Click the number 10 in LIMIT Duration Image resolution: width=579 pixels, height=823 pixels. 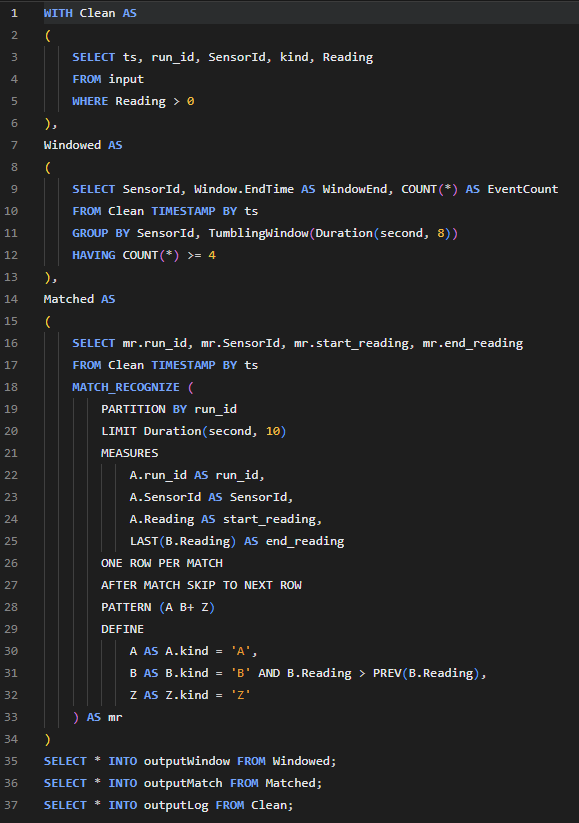tap(273, 431)
